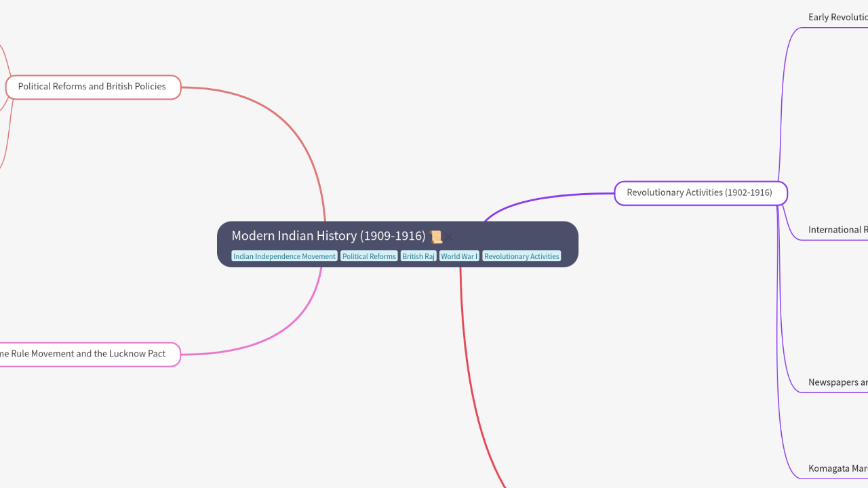Select the International Revolutionary child node
The image size is (868, 488).
coord(838,230)
